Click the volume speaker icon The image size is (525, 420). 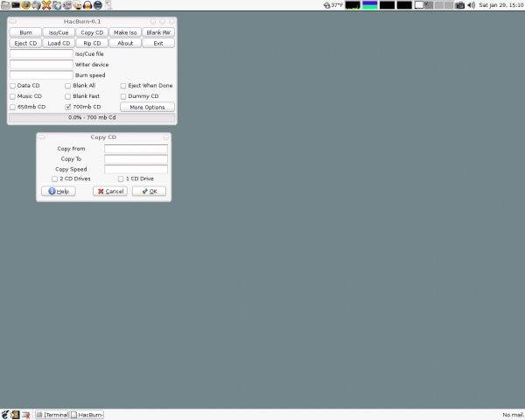(472, 4)
